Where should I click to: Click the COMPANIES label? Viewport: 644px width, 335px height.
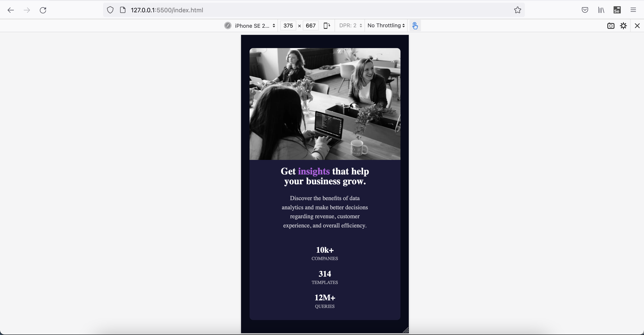325,259
